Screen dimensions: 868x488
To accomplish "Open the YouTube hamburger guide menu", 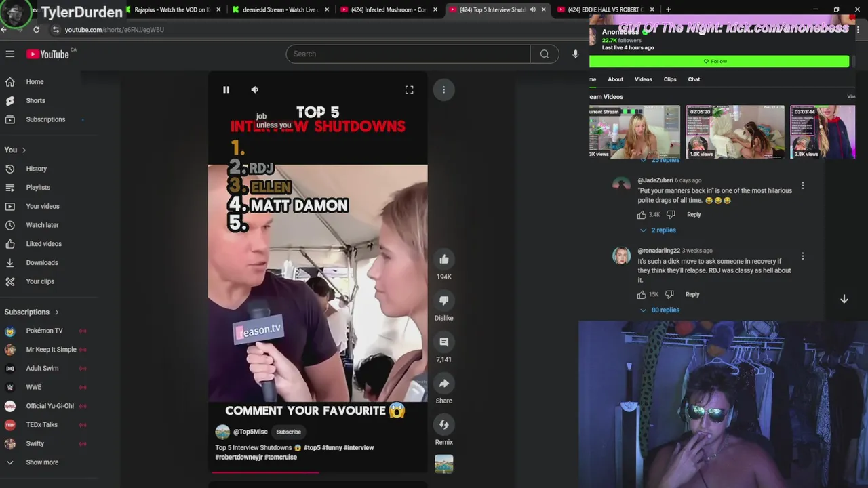I will coord(10,54).
